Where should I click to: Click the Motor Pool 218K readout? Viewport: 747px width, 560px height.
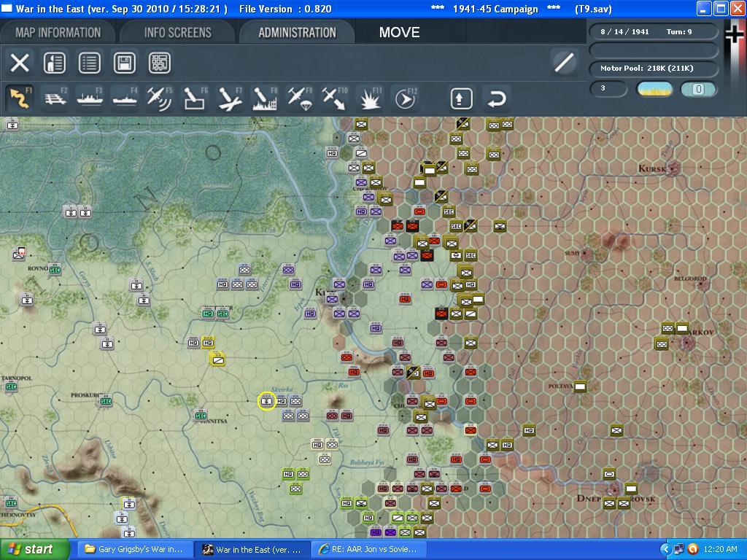654,68
